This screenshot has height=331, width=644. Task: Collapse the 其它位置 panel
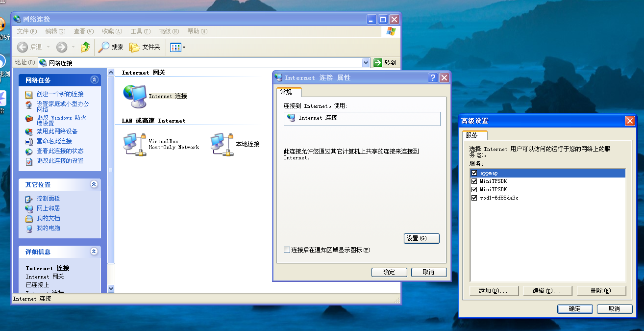pos(94,184)
